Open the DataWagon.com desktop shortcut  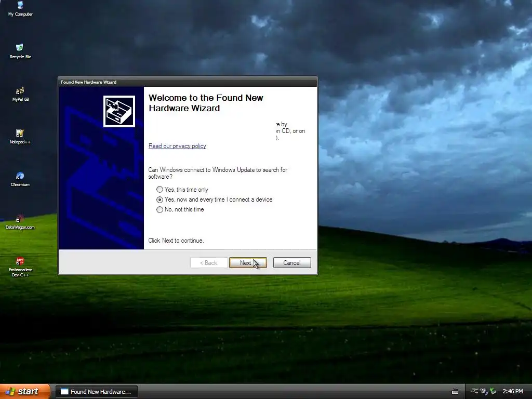tap(20, 222)
